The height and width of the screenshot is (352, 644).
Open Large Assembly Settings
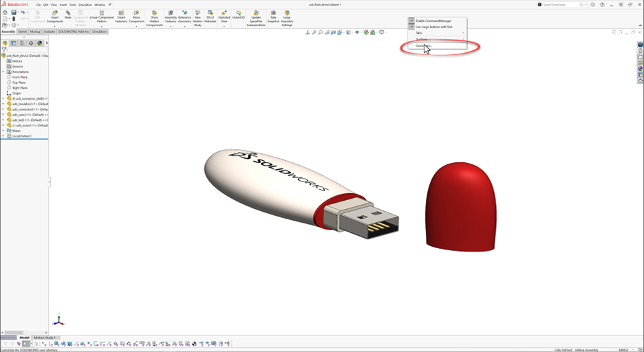point(287,19)
